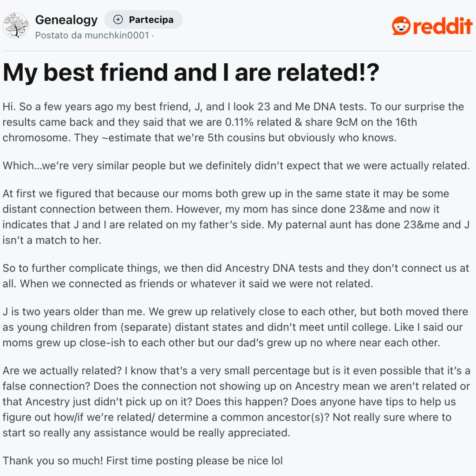Click the paragraph starting "J is two years older"

[235, 327]
